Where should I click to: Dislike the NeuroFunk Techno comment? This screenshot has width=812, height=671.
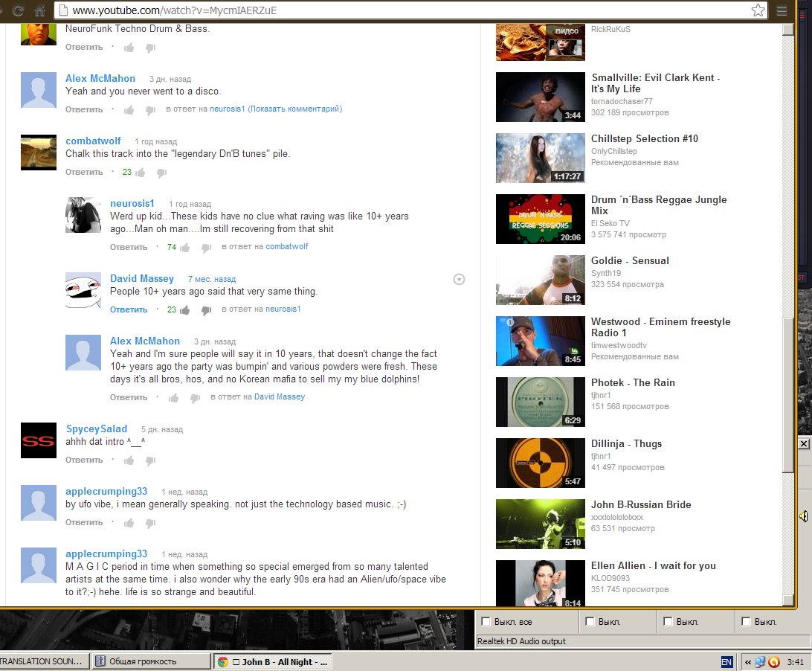(x=151, y=48)
